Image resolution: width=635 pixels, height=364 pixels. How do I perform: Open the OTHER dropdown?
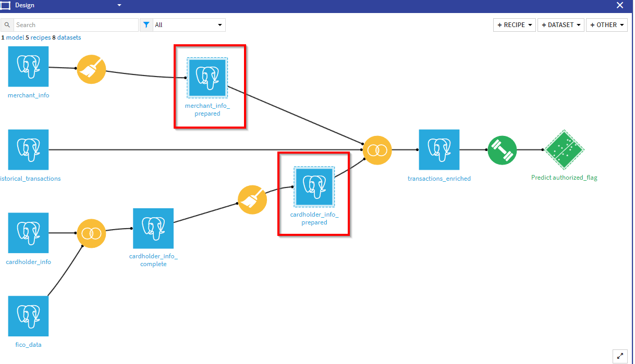606,24
